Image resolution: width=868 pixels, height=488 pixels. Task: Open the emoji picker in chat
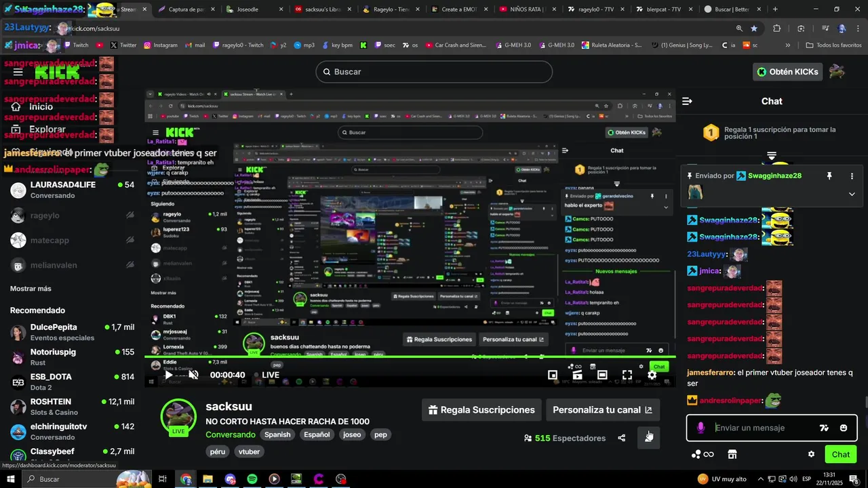844,428
